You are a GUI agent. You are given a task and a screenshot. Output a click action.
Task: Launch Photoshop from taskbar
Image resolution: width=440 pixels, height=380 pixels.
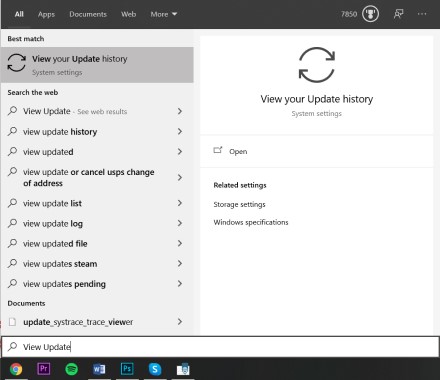pos(127,369)
